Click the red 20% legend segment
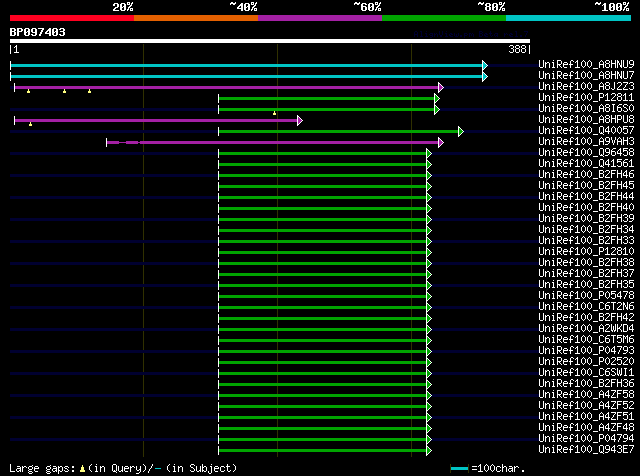Screen dimensions: 640x476 [x=72, y=18]
